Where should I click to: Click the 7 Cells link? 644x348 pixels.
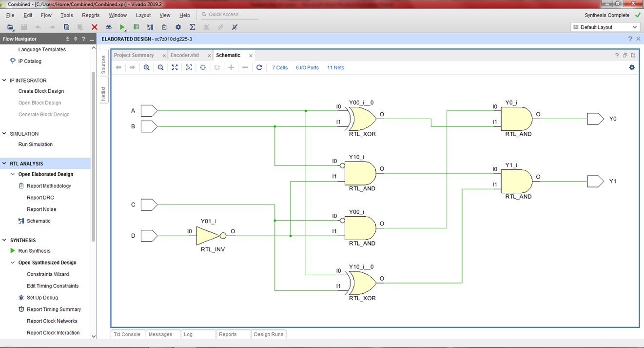click(280, 68)
